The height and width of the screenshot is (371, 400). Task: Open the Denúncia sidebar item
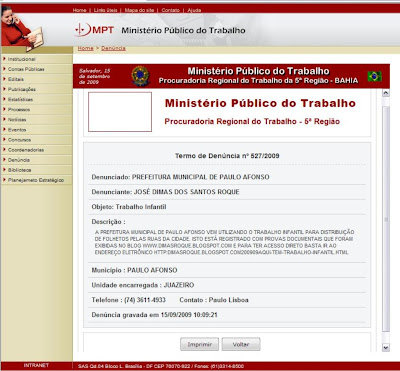[37, 160]
